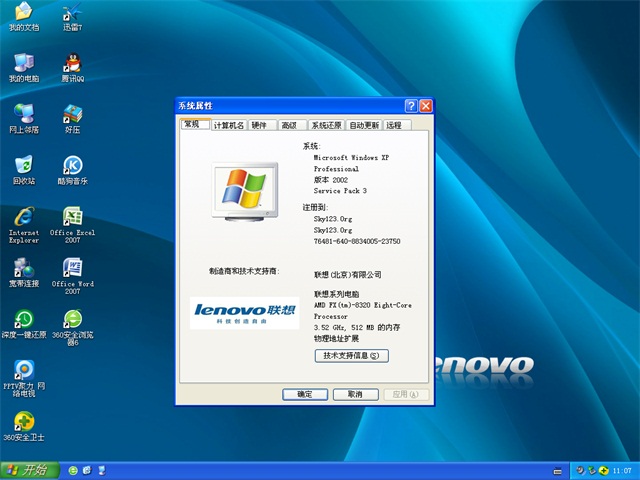Launch 腾讯QQ from the desktop
The image size is (640, 480).
pyautogui.click(x=73, y=68)
